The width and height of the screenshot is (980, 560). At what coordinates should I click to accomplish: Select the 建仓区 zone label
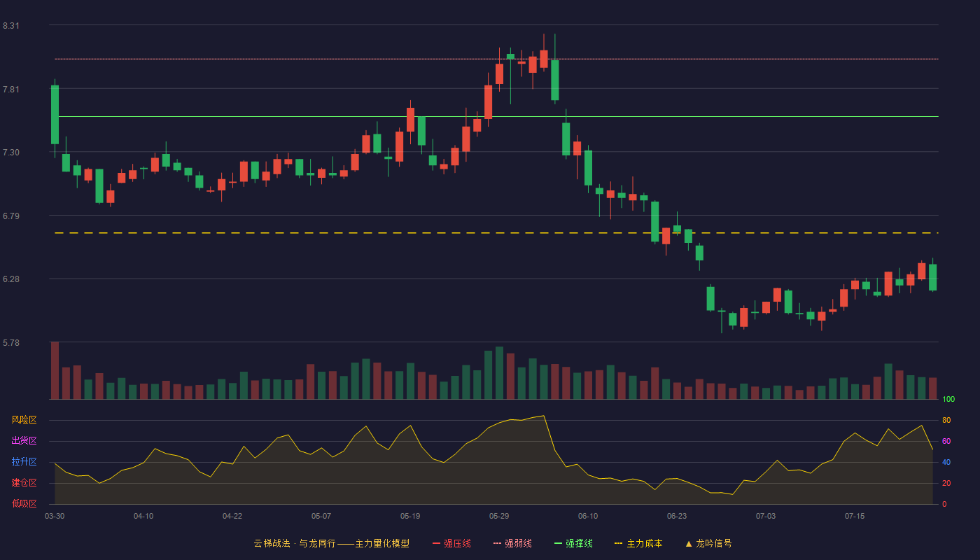24,483
